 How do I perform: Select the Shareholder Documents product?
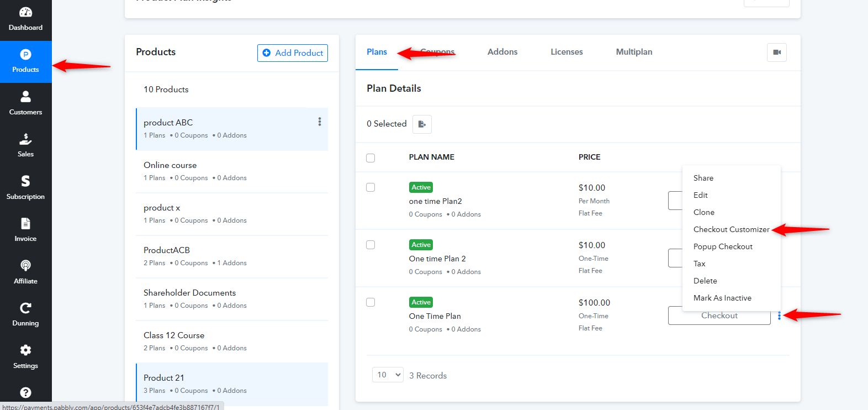(x=232, y=299)
